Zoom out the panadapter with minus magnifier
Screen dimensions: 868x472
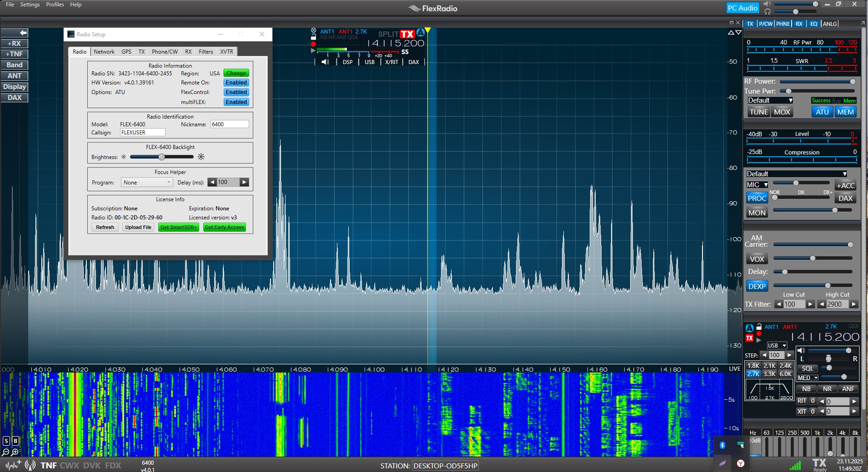(x=5, y=452)
